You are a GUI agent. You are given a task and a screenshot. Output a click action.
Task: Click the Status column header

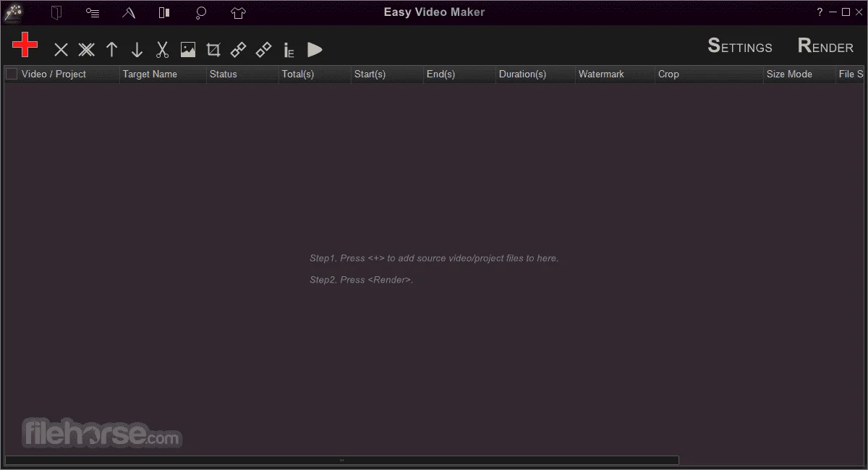242,74
